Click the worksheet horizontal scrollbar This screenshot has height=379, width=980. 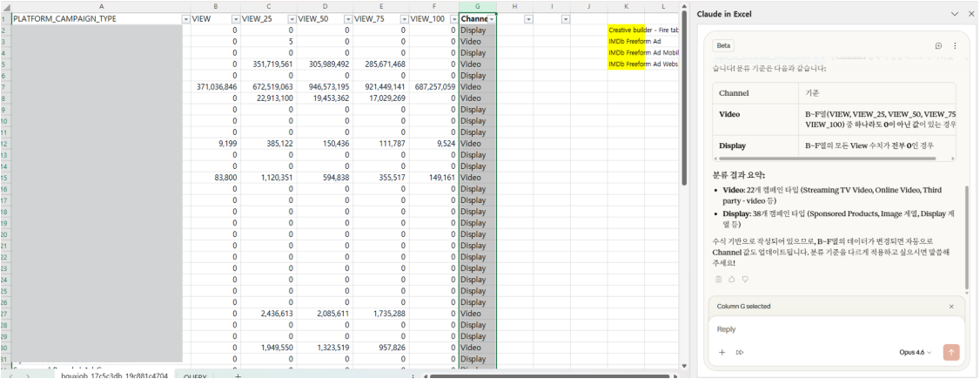(x=550, y=376)
